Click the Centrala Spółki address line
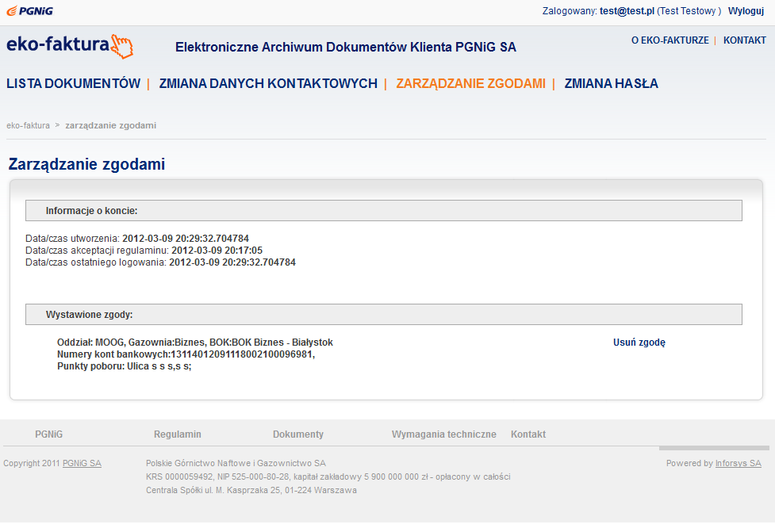Viewport: 775px width, 532px height. 251,491
